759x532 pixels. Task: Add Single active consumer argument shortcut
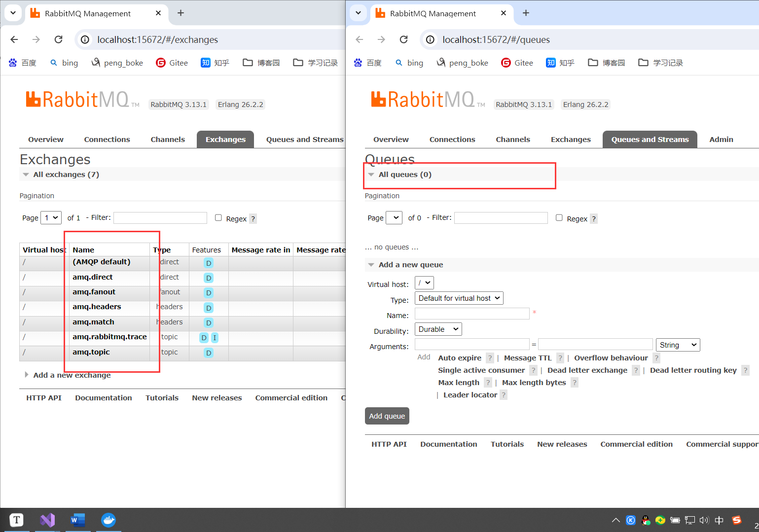pyautogui.click(x=481, y=370)
